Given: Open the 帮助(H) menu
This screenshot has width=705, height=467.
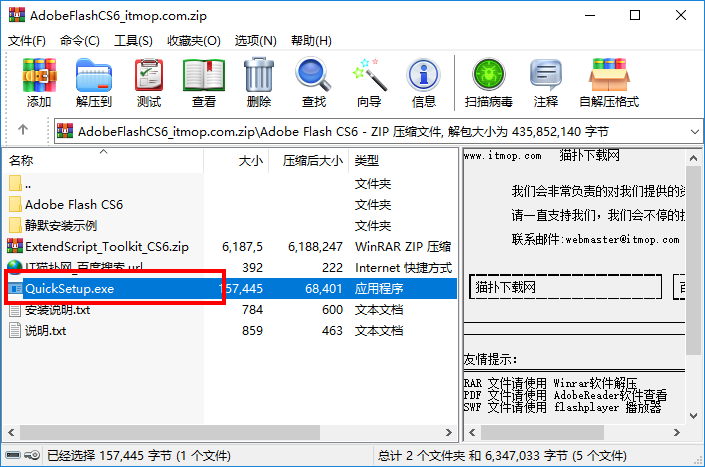Looking at the screenshot, I should [311, 41].
